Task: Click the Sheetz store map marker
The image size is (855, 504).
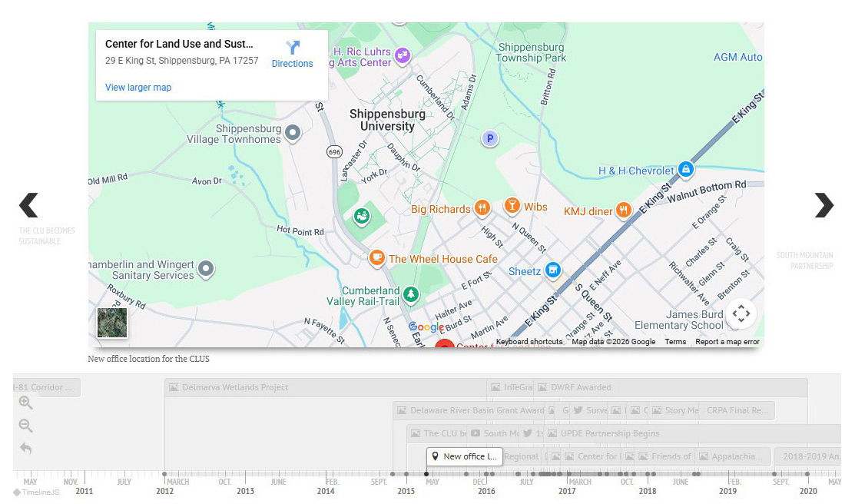Action: (552, 270)
